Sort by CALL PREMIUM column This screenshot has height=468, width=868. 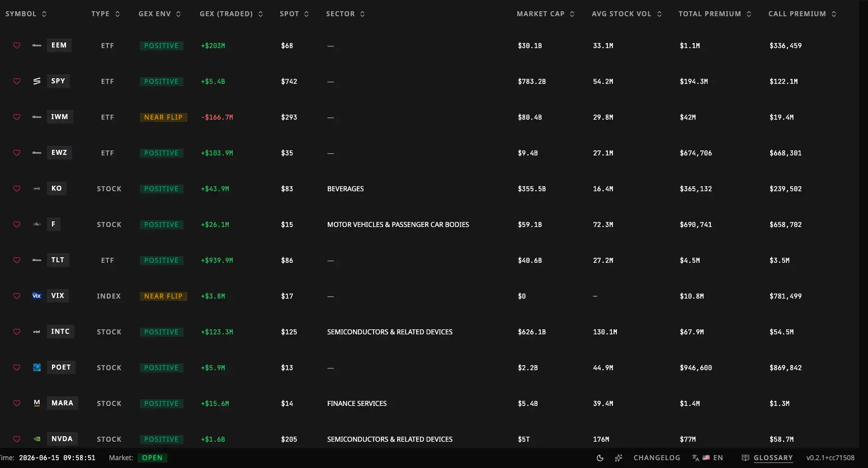click(803, 14)
